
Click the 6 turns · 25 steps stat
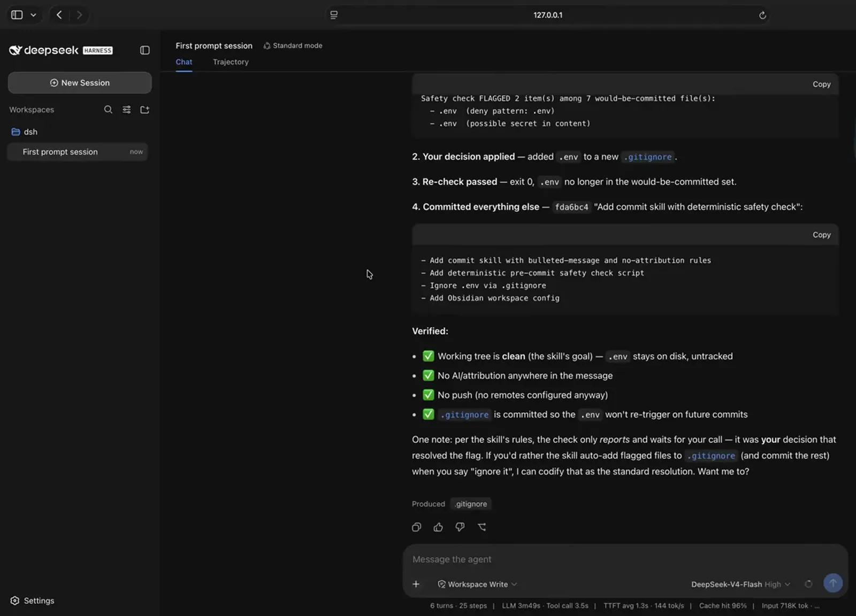pos(458,606)
